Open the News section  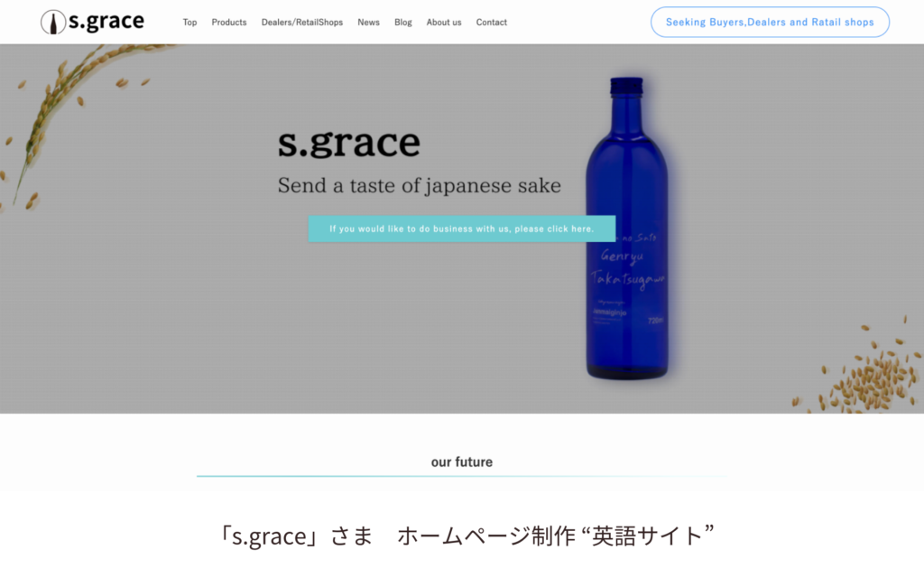(368, 23)
